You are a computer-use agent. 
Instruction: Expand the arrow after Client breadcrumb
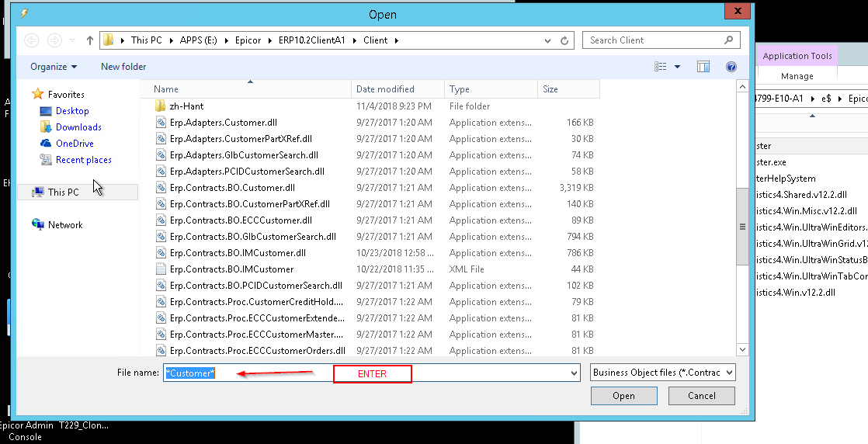[x=397, y=40]
